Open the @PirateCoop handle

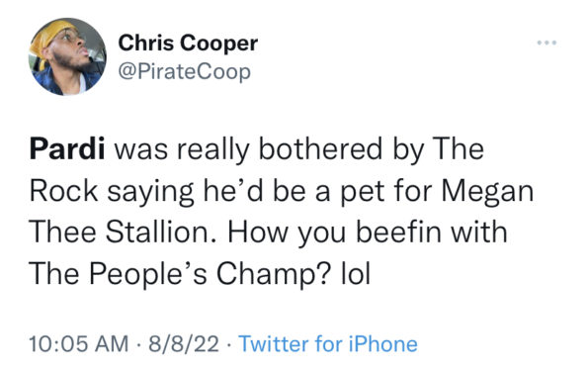click(x=184, y=71)
